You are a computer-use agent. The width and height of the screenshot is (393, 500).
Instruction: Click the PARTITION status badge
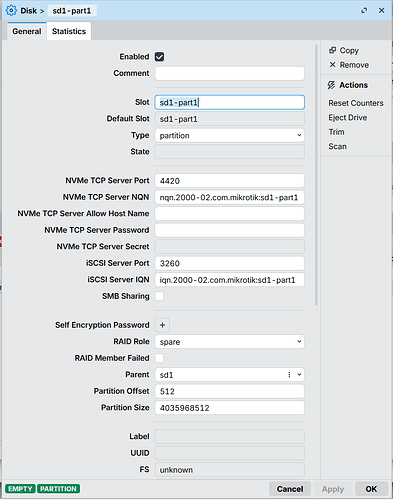click(x=58, y=489)
